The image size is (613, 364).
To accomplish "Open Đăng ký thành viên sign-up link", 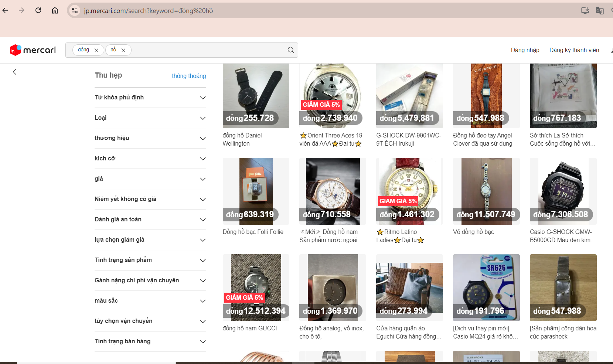I will [574, 50].
